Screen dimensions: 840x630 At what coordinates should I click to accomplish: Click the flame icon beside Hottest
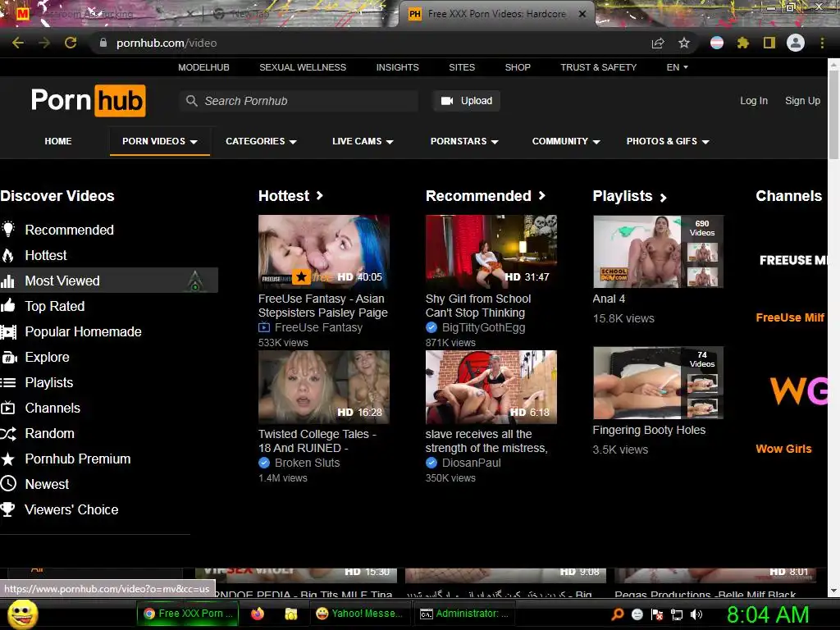click(8, 256)
